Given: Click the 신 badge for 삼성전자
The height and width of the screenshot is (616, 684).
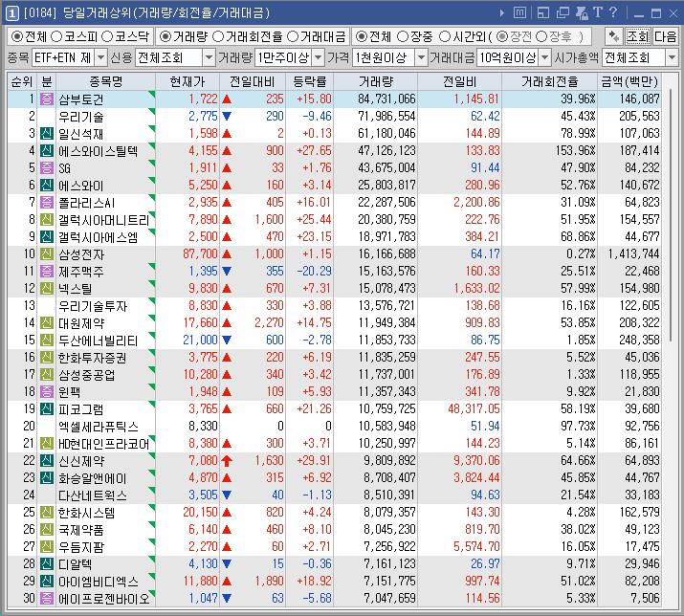Looking at the screenshot, I should pyautogui.click(x=47, y=253).
